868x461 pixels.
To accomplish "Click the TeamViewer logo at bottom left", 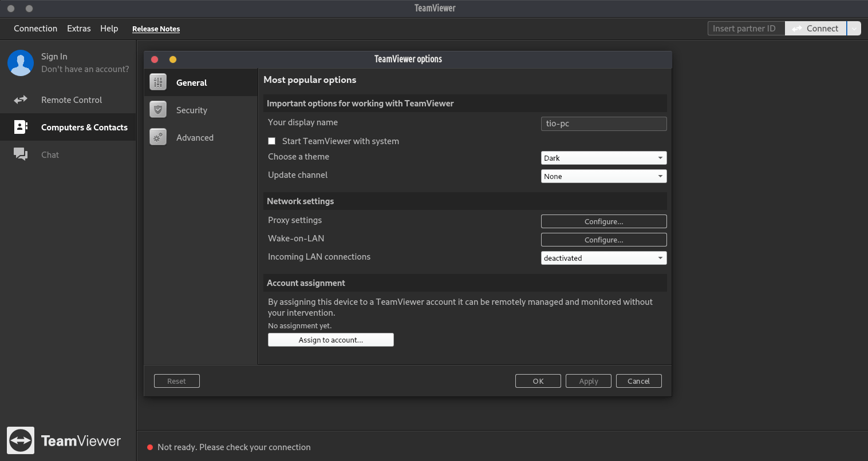I will (x=21, y=440).
